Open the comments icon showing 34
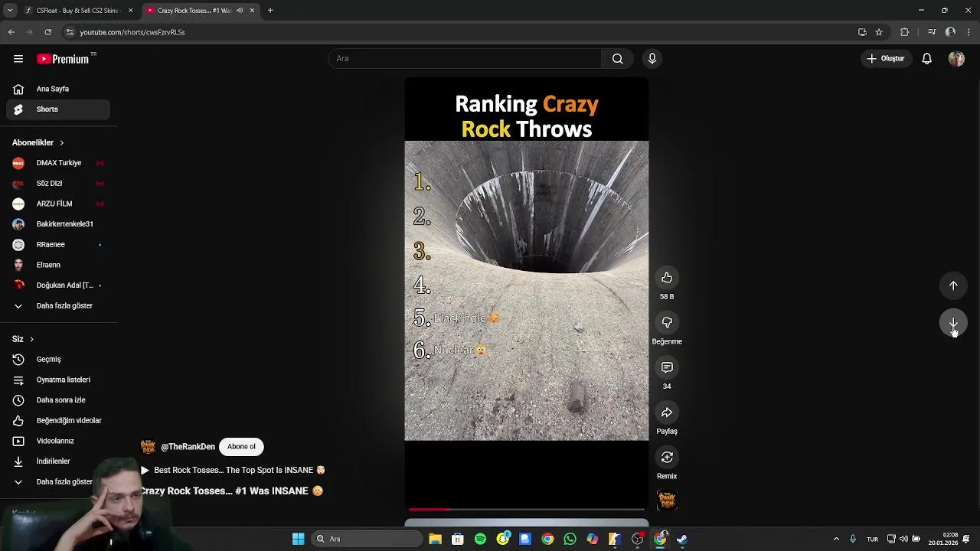 click(667, 367)
